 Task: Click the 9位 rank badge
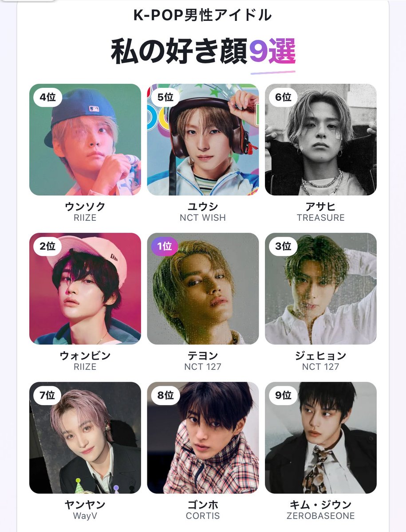(x=283, y=395)
